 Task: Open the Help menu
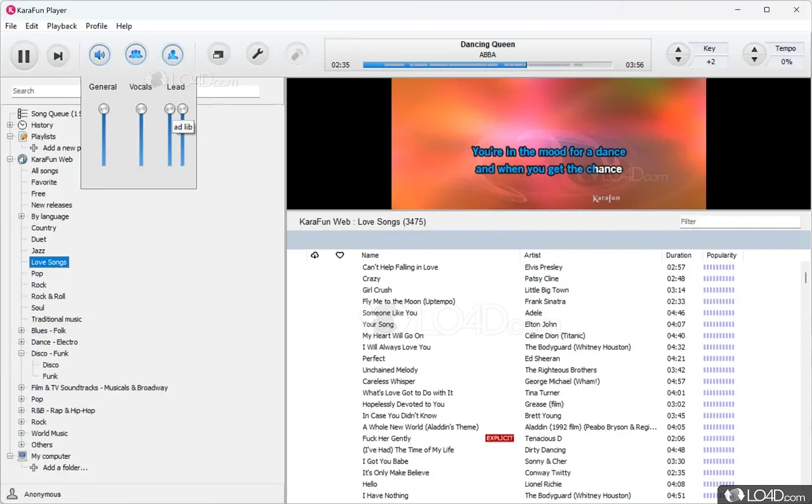pyautogui.click(x=124, y=26)
